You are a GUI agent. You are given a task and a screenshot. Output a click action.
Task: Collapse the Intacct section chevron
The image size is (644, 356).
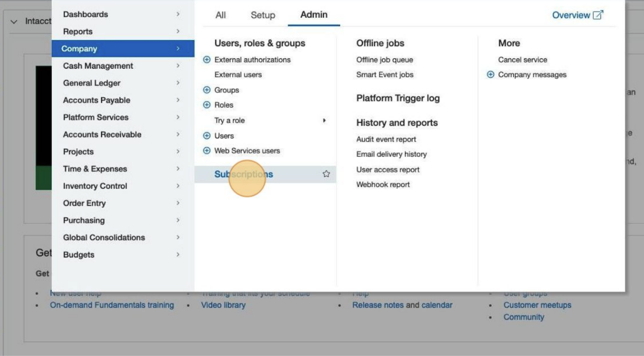point(14,22)
